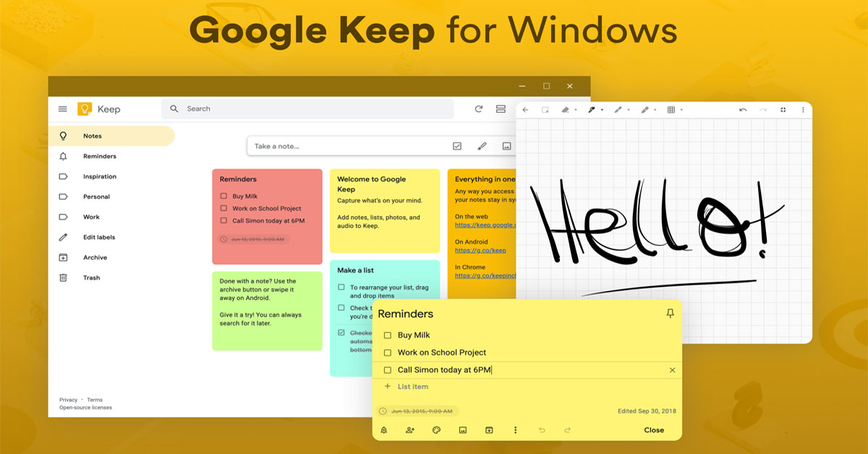Add image to the open Reminders note

point(463,430)
